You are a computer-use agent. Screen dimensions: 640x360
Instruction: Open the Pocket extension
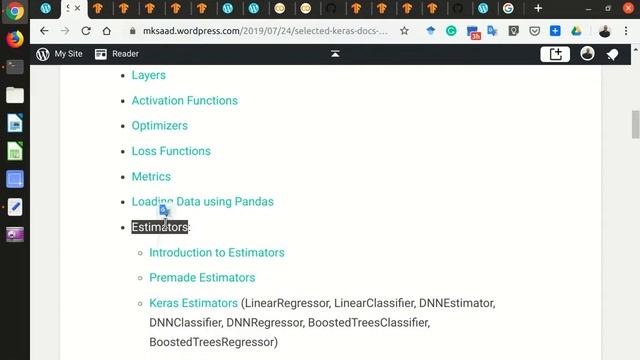click(534, 31)
